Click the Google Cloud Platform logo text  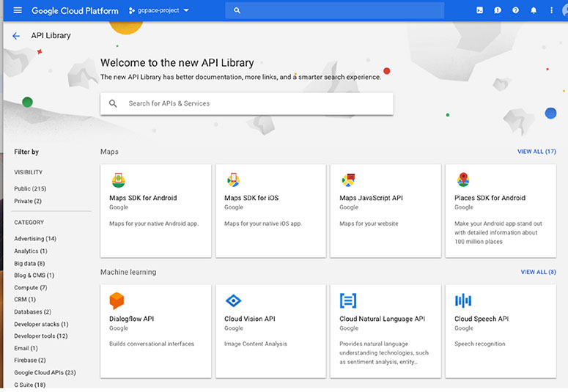pyautogui.click(x=75, y=11)
